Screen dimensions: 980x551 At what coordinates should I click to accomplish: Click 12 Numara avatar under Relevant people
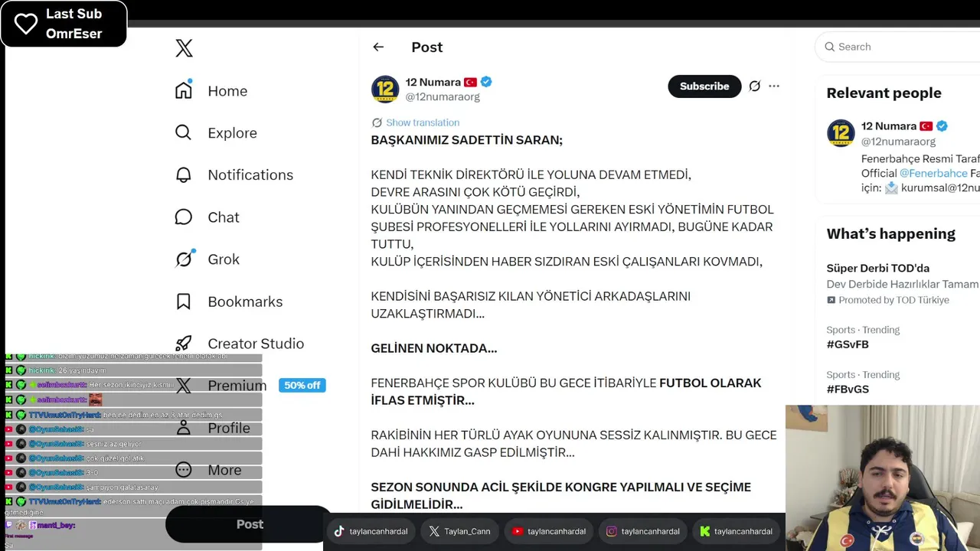pos(841,133)
